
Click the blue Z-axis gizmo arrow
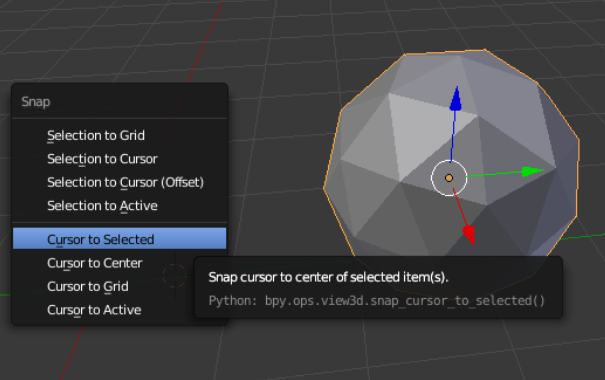point(456,99)
